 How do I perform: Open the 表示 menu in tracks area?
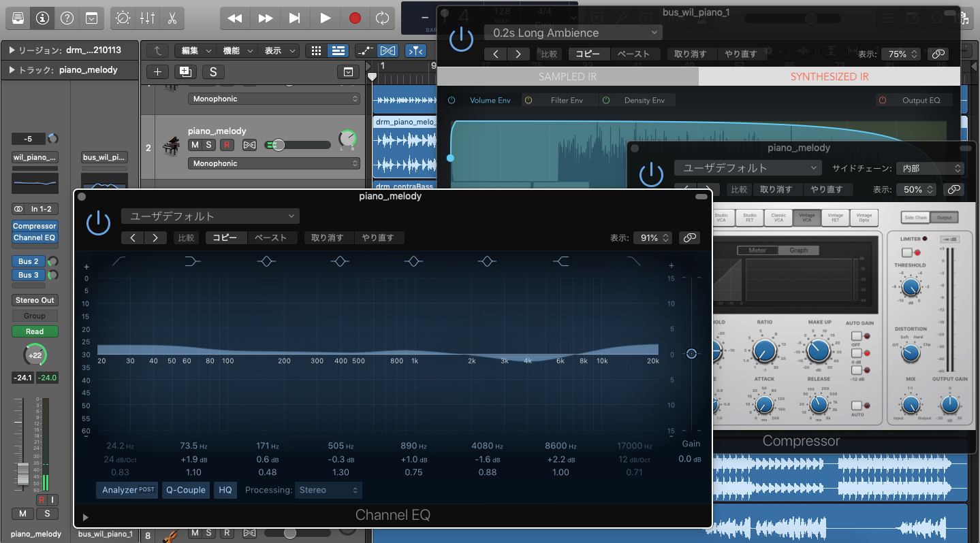pos(279,50)
